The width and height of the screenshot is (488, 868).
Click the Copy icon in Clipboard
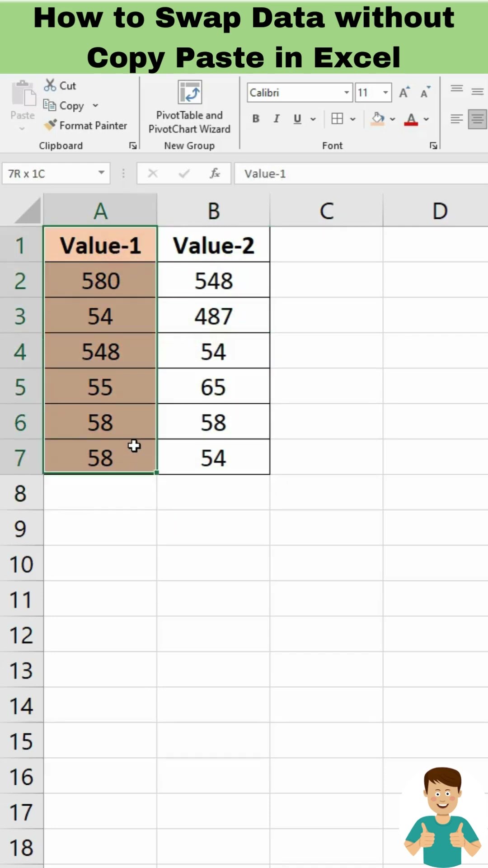[x=50, y=105]
